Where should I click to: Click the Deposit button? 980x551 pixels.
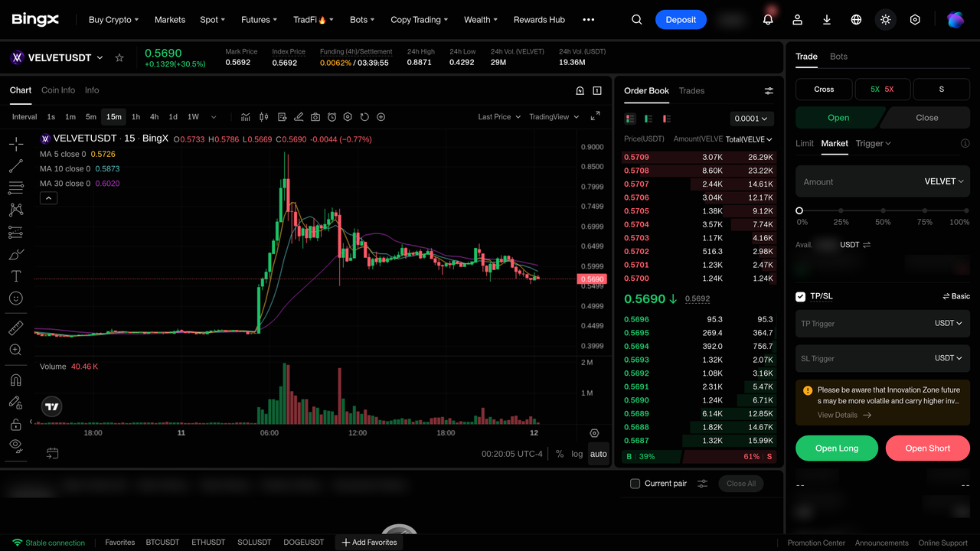click(x=681, y=20)
